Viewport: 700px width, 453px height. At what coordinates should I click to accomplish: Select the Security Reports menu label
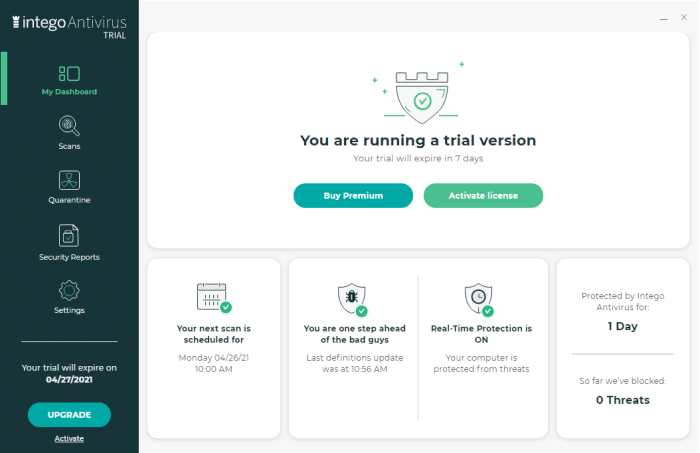click(69, 257)
